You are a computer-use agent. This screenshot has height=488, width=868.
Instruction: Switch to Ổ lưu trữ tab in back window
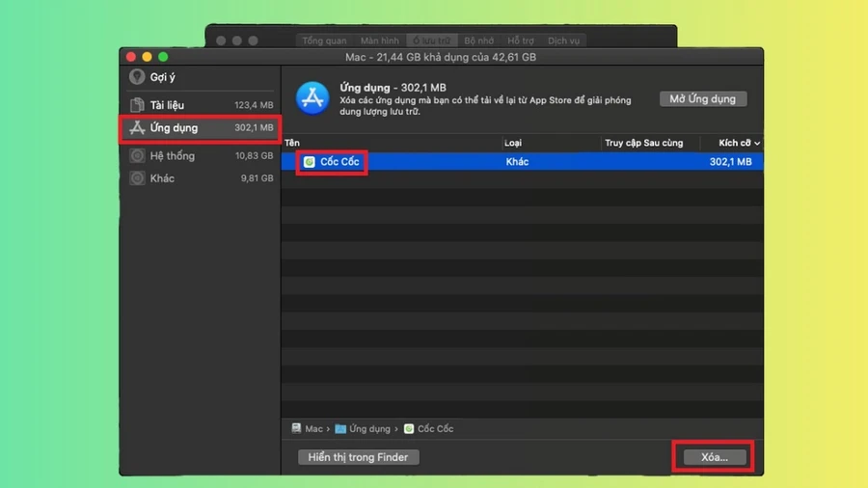[432, 41]
